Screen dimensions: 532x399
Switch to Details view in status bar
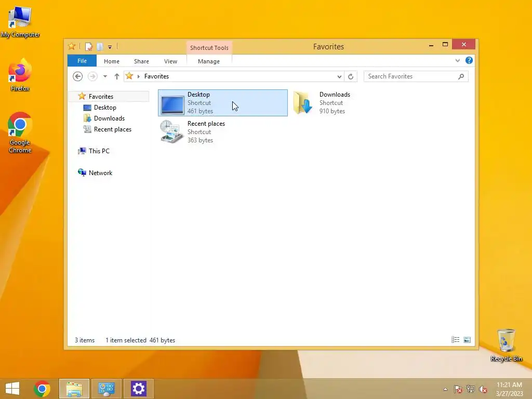(455, 340)
